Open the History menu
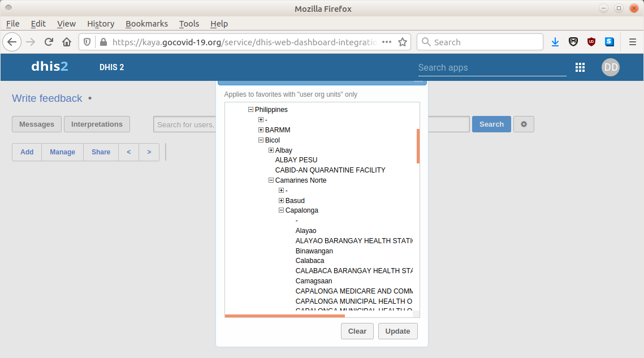Screen dimensions: 644x358 pyautogui.click(x=101, y=24)
